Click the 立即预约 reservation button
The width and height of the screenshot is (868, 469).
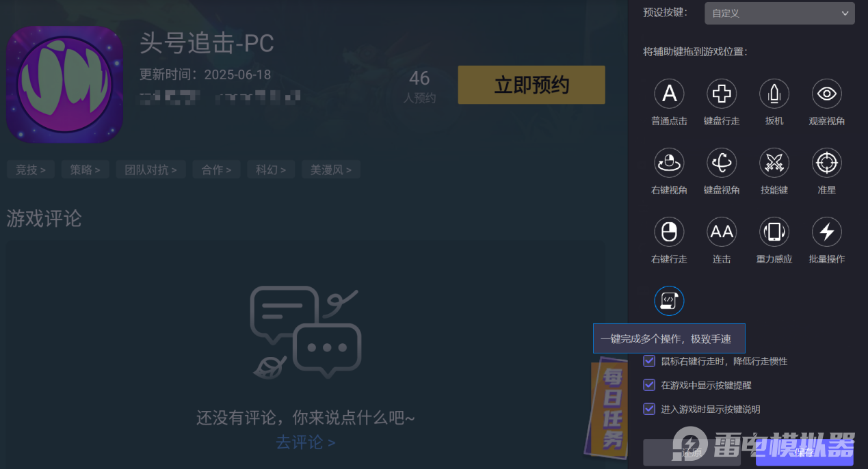(x=531, y=85)
